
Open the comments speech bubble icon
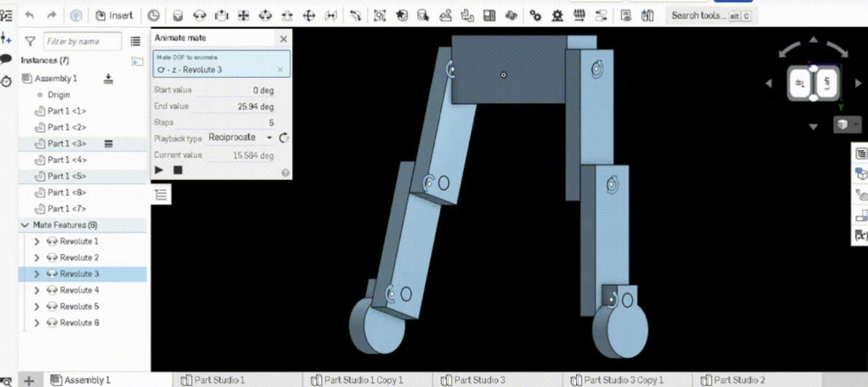pyautogui.click(x=6, y=59)
